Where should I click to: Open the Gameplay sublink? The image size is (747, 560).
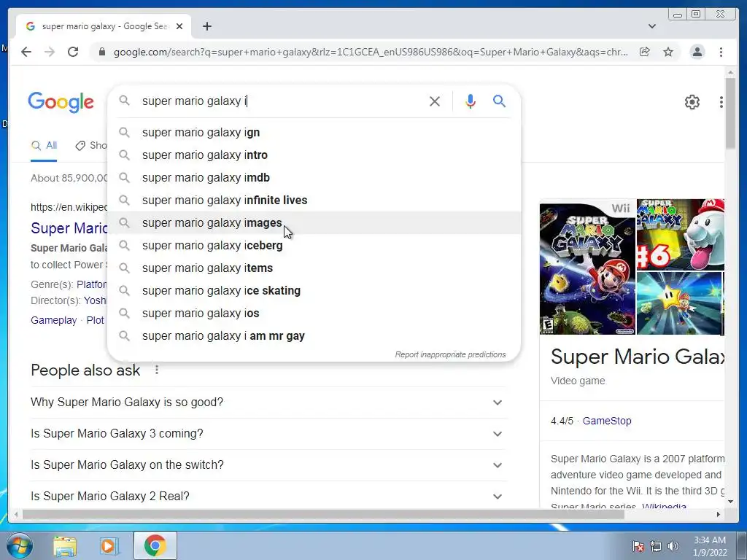(x=53, y=321)
